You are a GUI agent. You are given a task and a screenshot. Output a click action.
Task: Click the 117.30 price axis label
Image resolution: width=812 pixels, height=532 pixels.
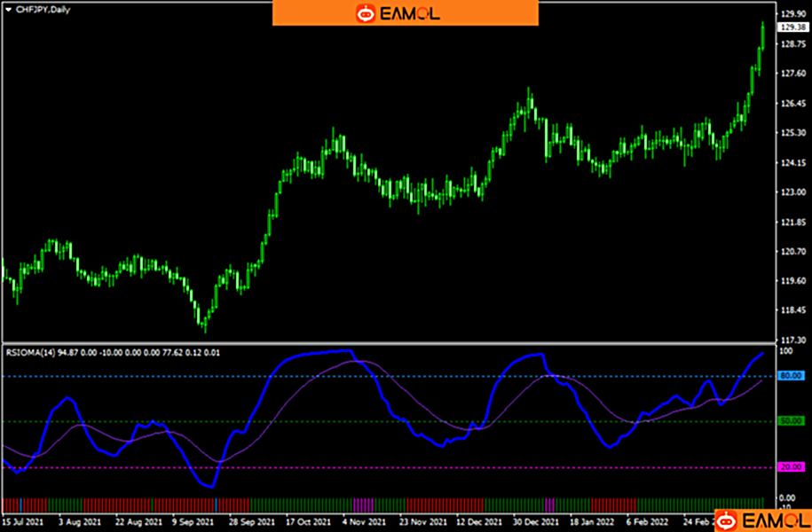pos(790,340)
